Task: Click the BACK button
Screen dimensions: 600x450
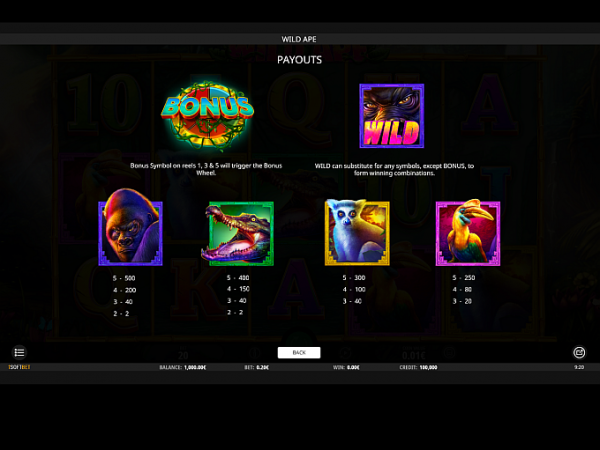Action: (299, 352)
